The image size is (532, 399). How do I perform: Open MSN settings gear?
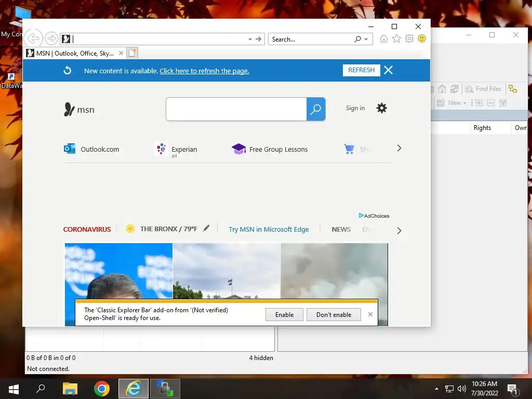pos(382,108)
